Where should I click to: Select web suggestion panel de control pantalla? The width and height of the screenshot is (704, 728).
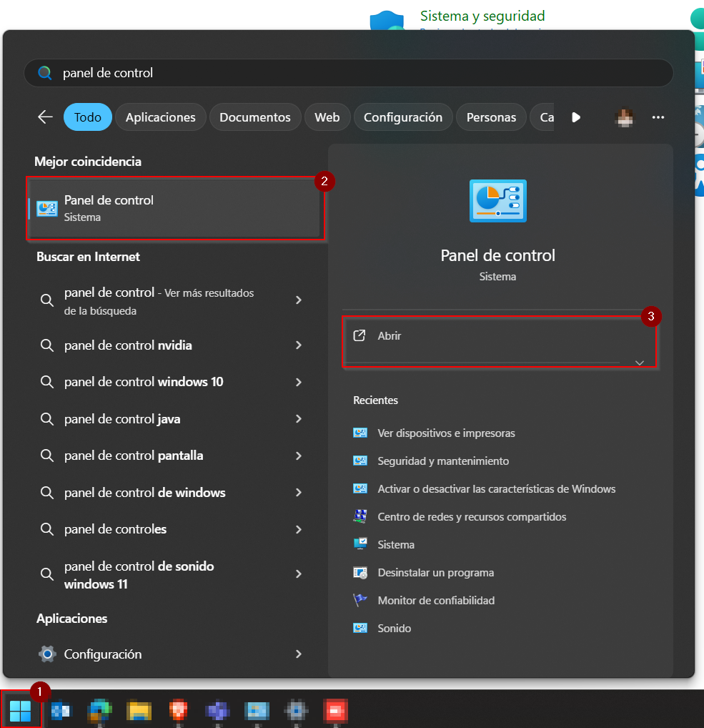133,456
